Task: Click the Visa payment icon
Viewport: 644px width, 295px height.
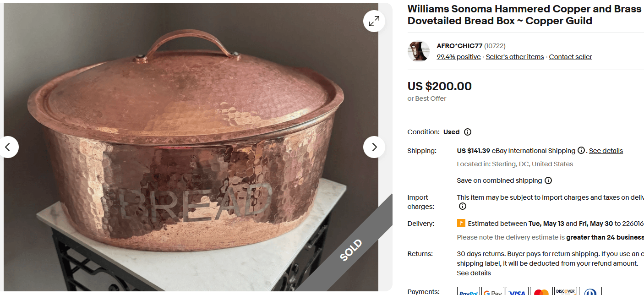Action: [517, 291]
